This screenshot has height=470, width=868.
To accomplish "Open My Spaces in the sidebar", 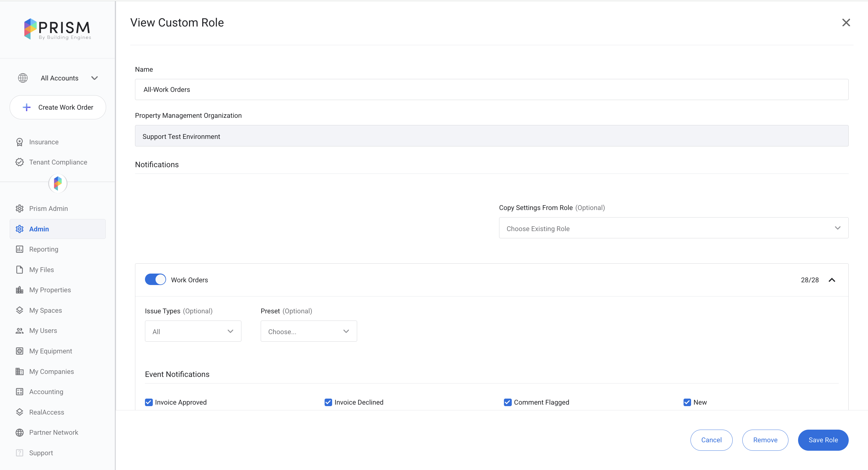I will [46, 310].
